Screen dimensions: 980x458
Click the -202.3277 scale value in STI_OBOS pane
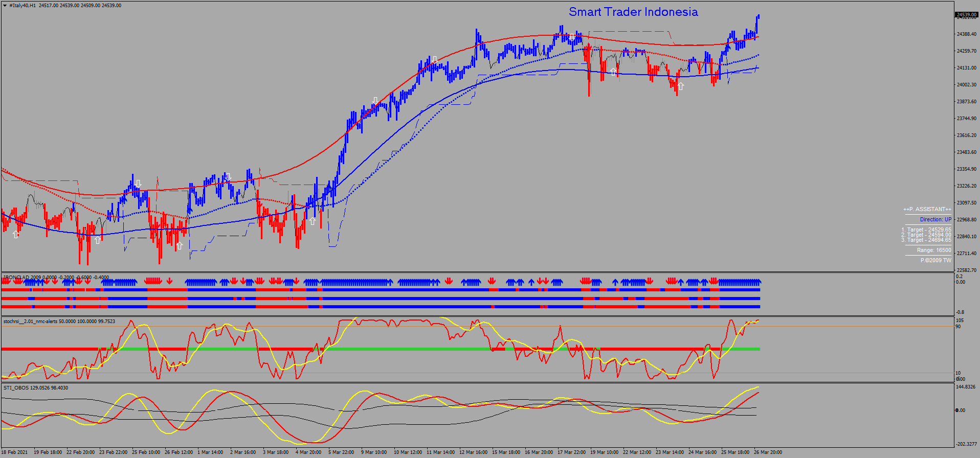point(965,444)
